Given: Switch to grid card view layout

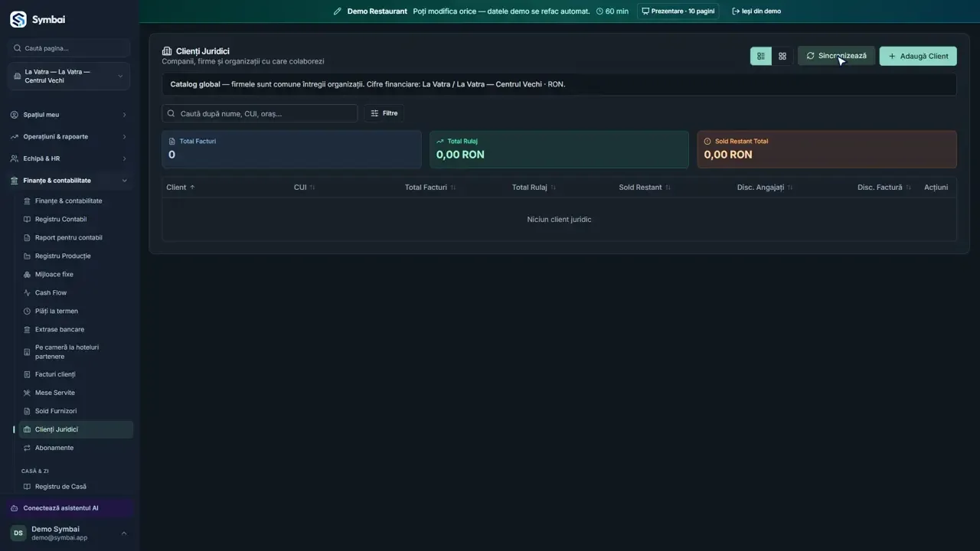Looking at the screenshot, I should tap(782, 56).
